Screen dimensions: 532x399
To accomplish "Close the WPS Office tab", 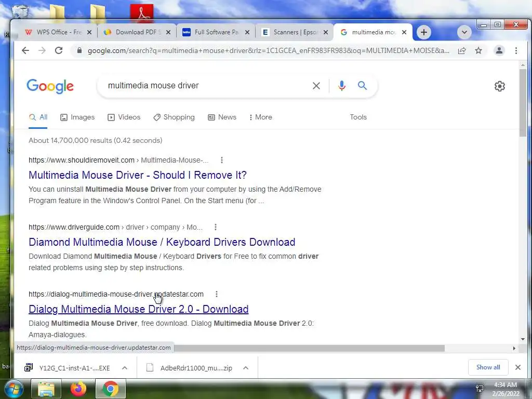I will (x=89, y=32).
